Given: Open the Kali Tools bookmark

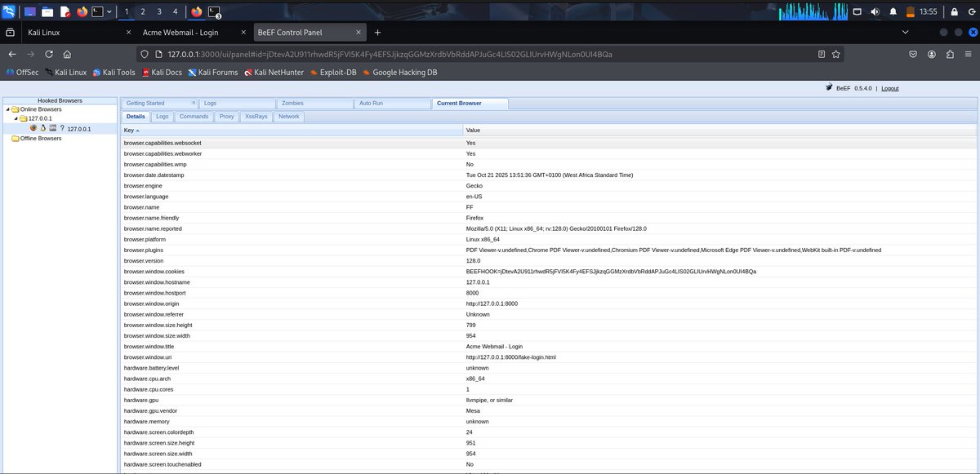Looking at the screenshot, I should click(114, 72).
